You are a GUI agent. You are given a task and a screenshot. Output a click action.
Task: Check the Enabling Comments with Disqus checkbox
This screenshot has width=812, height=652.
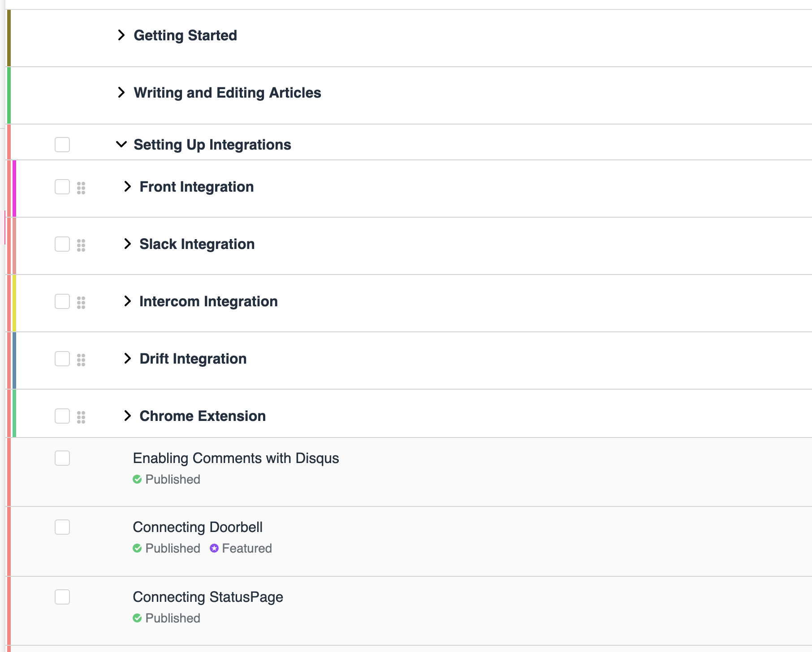click(62, 458)
